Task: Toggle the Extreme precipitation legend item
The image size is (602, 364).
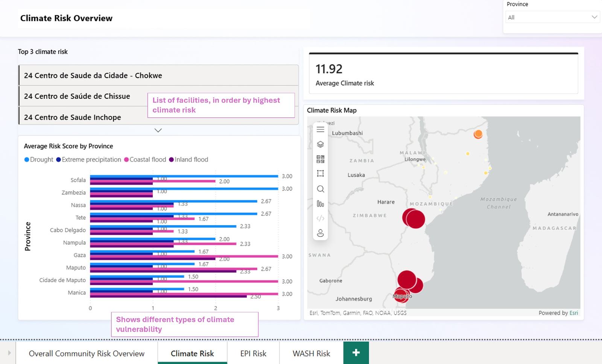Action: tap(89, 159)
